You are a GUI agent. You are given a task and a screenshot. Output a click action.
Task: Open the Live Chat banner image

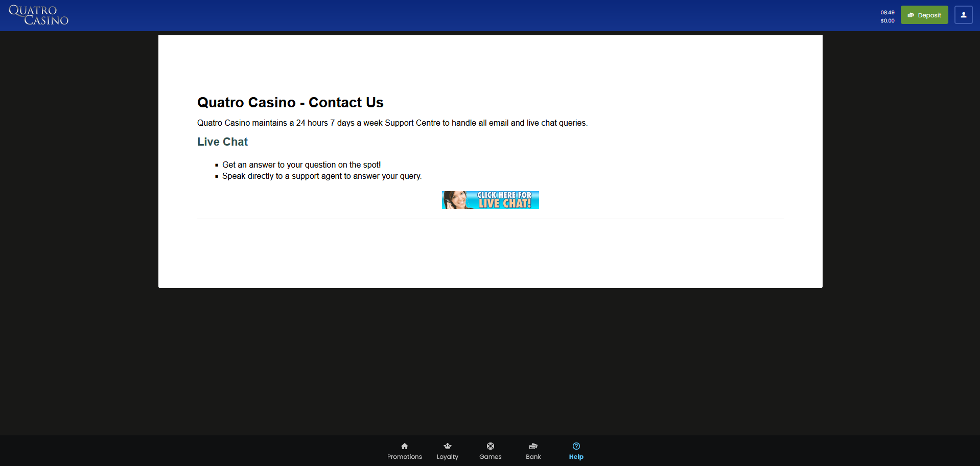(491, 200)
